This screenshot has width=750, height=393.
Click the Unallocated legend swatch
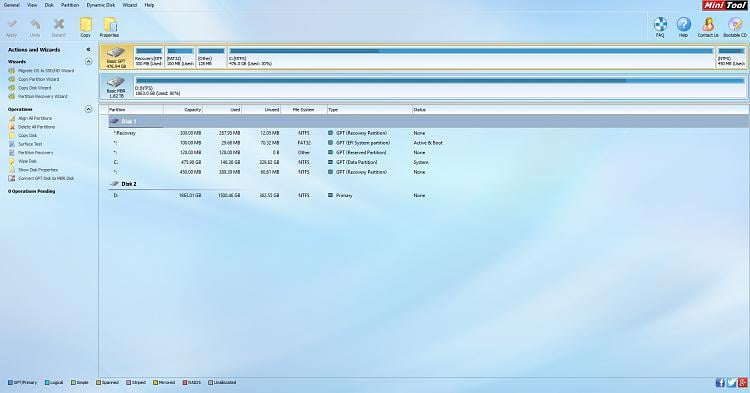[x=210, y=382]
